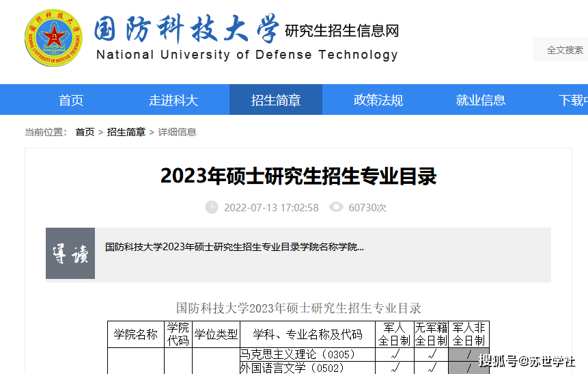Click the NUDT university emblem logo

[53, 38]
